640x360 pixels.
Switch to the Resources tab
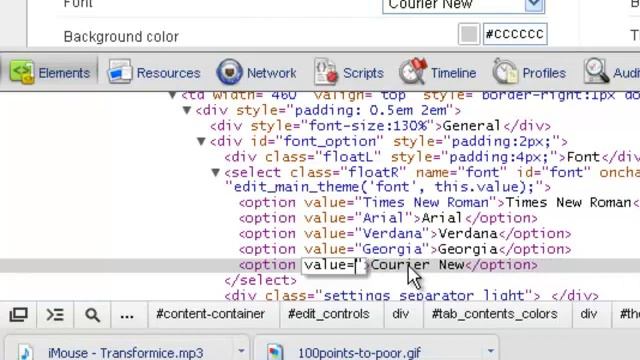click(154, 73)
